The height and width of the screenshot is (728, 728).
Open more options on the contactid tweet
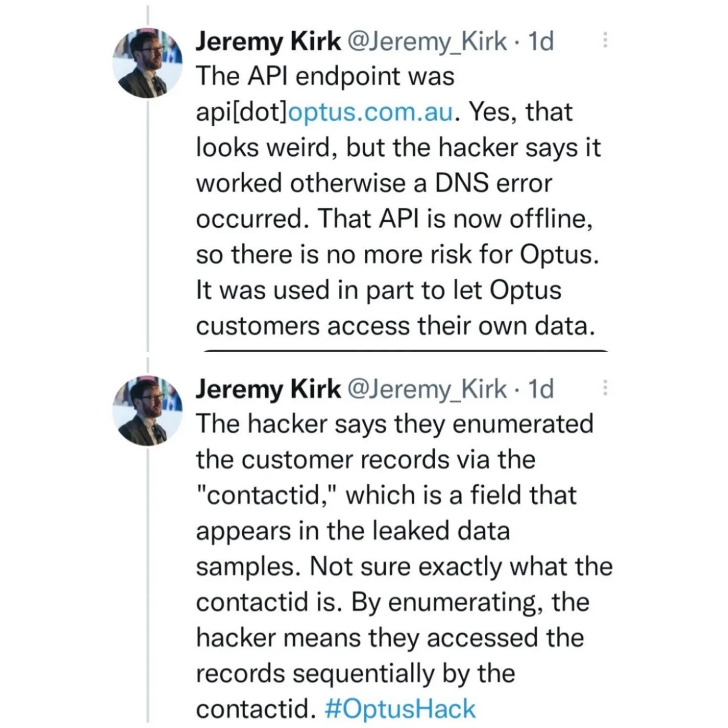click(x=605, y=388)
